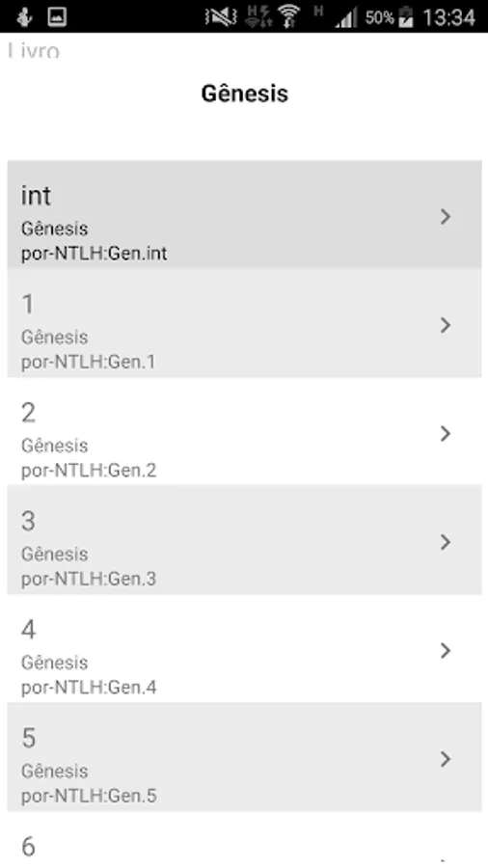Open chapter 5 of Gênesis

pos(245,758)
